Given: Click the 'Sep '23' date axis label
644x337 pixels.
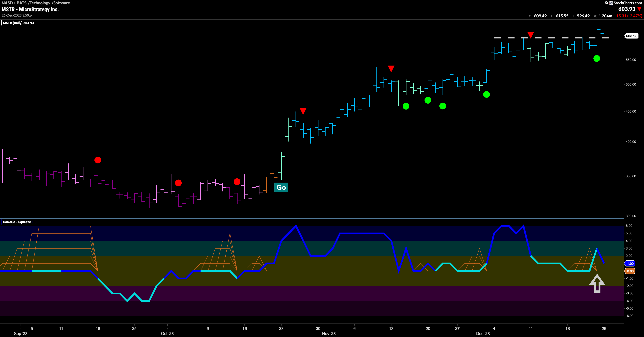Looking at the screenshot, I should 21,333.
